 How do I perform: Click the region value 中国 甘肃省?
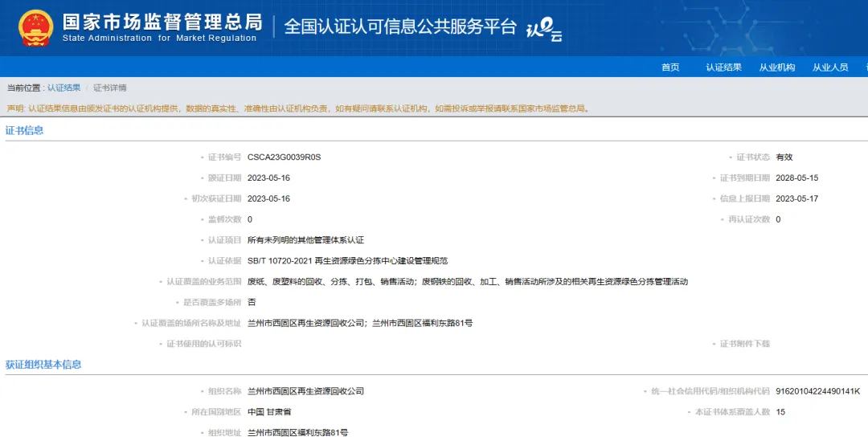[269, 412]
